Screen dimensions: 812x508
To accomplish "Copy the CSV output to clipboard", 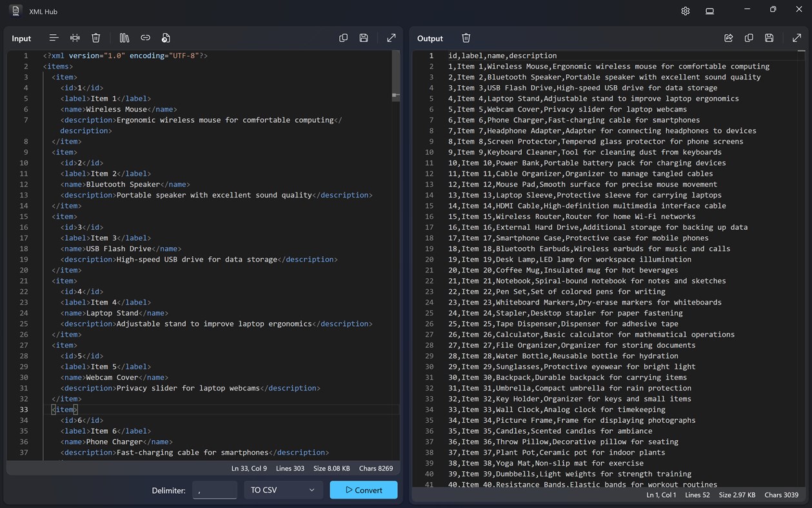I will pyautogui.click(x=749, y=38).
